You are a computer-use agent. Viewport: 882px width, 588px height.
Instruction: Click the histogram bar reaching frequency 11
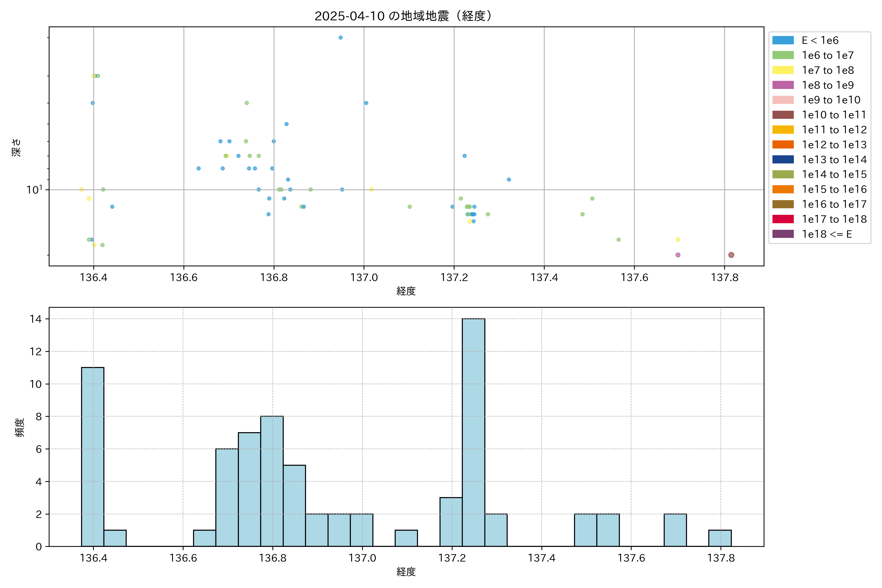click(93, 457)
